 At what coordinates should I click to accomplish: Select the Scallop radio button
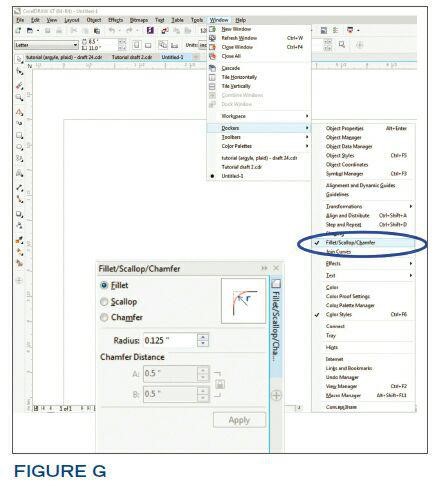tap(104, 302)
